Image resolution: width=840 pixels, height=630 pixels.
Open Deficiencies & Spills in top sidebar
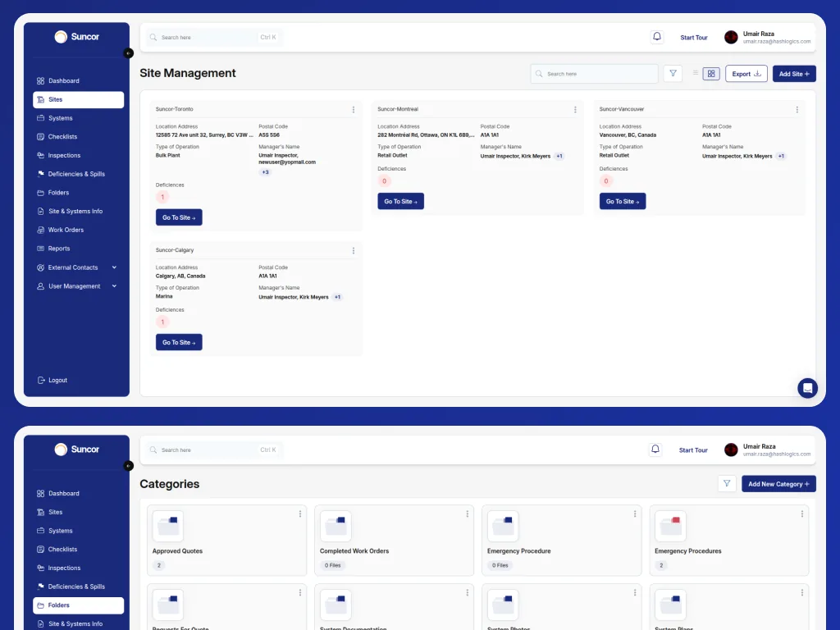(x=78, y=174)
